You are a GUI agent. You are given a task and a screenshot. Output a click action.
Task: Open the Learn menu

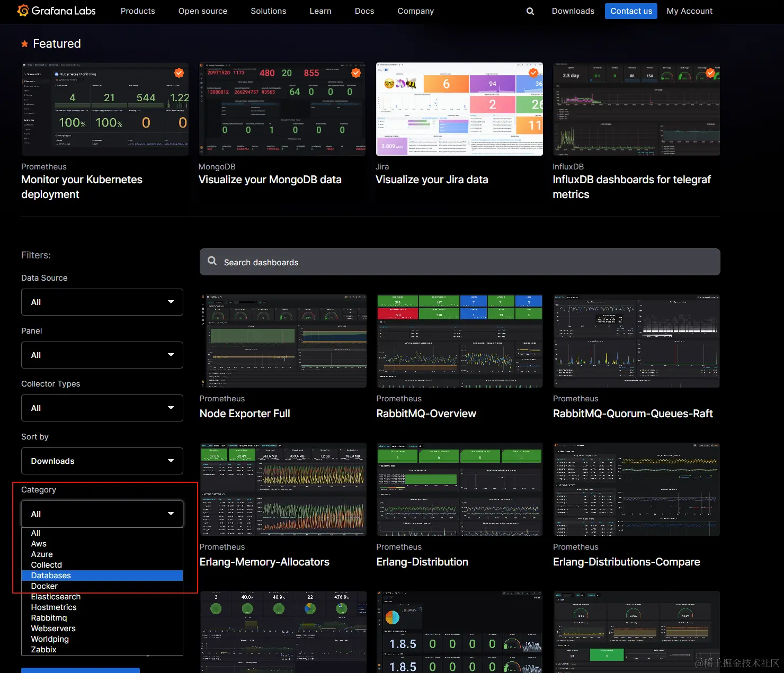(x=320, y=11)
